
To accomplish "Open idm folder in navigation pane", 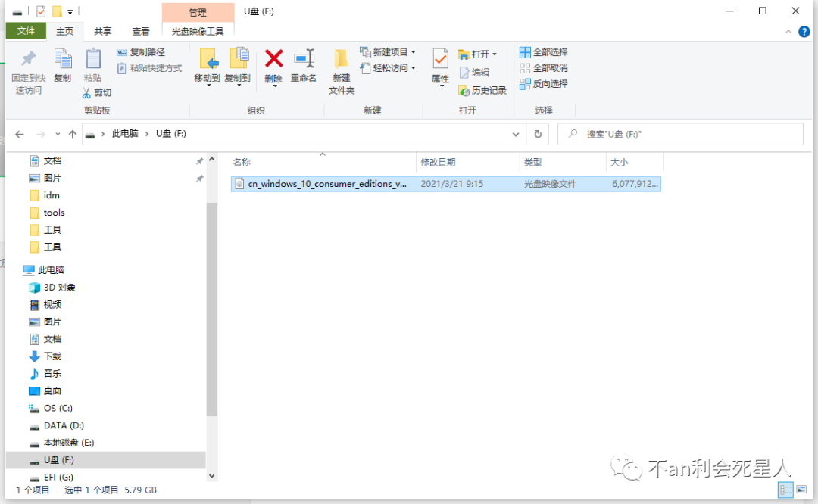I will (52, 195).
